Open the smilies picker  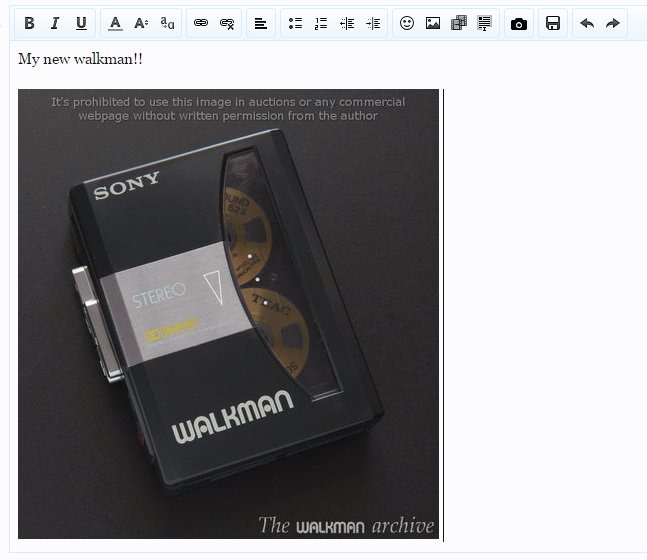(x=407, y=23)
